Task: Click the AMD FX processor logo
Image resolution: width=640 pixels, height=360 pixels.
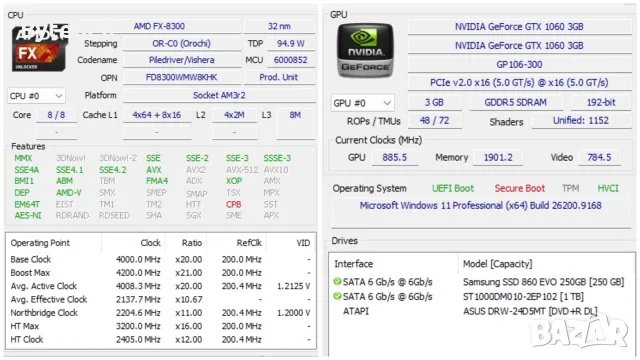Action: click(39, 48)
